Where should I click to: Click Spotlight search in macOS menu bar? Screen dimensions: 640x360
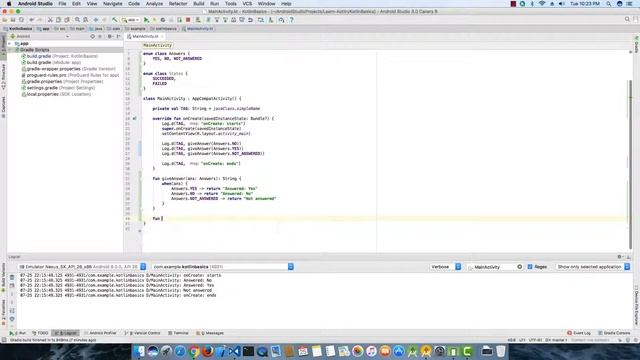tap(609, 4)
